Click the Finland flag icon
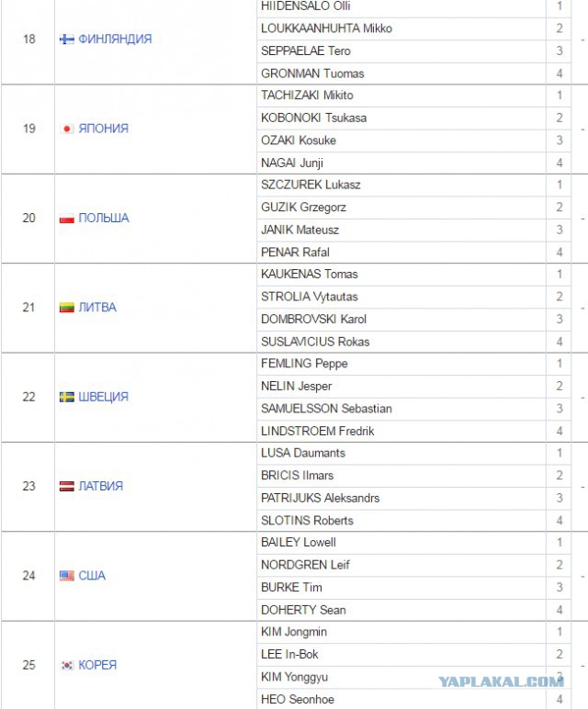 pyautogui.click(x=67, y=39)
